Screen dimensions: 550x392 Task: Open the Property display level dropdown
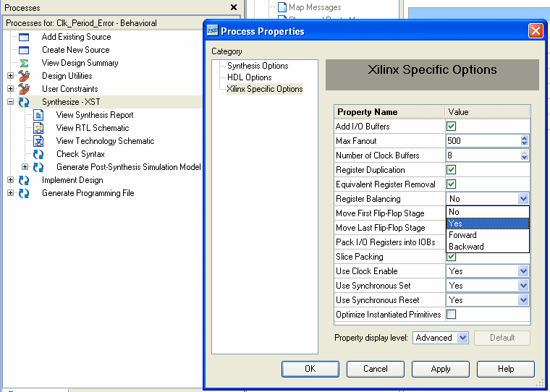(x=462, y=338)
